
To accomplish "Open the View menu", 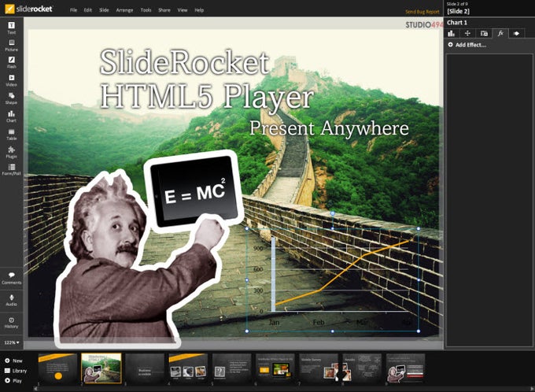I will [183, 10].
